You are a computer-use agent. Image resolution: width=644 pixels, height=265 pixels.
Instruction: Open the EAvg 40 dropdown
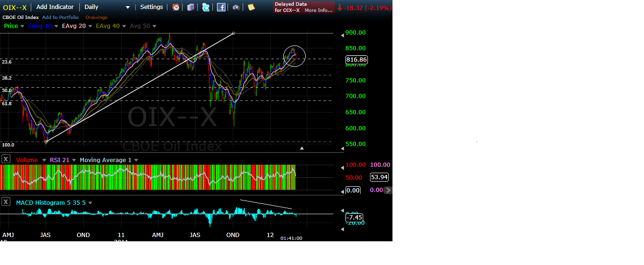click(x=124, y=26)
